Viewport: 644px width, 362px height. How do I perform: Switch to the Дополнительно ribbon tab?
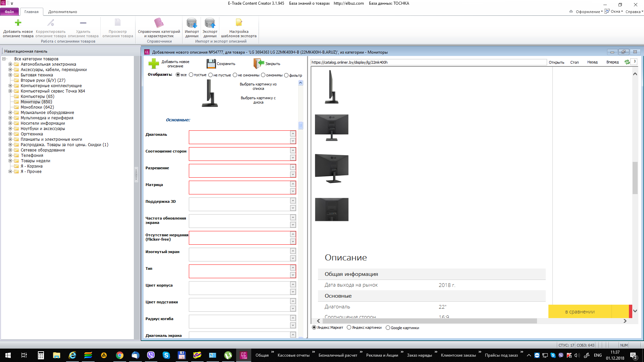point(63,12)
